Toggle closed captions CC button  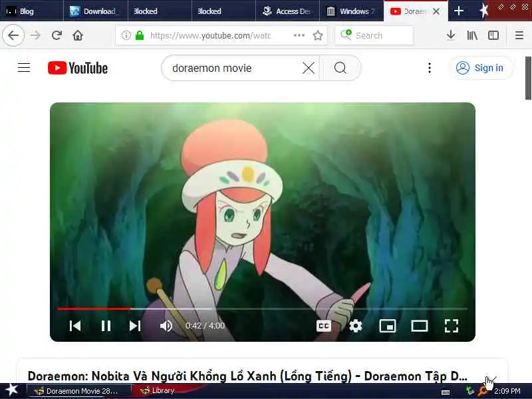(x=324, y=326)
